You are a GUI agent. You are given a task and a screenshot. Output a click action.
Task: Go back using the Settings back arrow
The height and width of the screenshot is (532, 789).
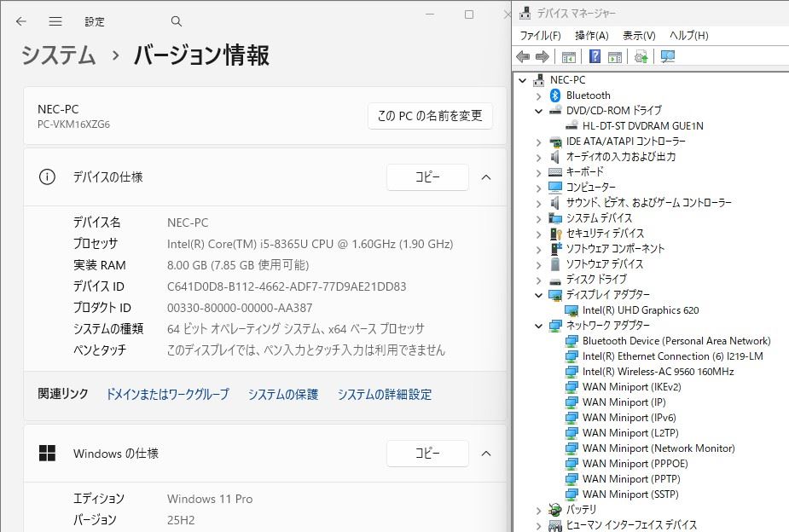tap(21, 21)
